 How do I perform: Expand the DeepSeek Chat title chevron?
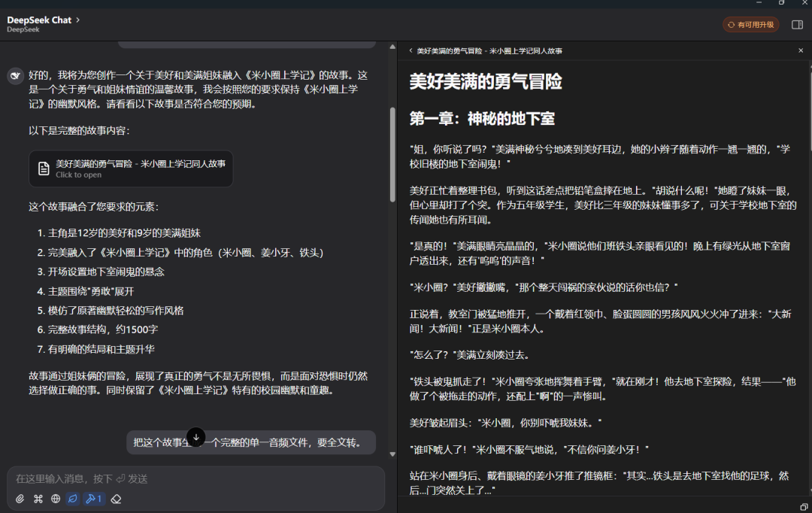(78, 20)
